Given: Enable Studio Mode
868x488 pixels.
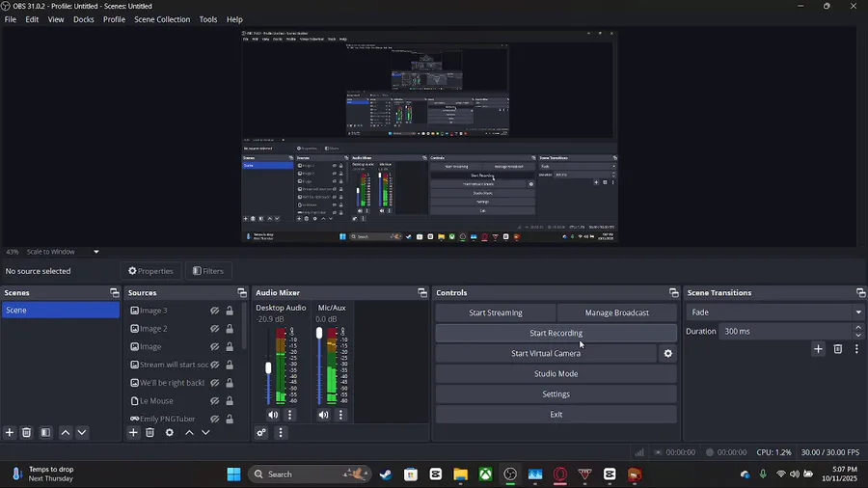Looking at the screenshot, I should (556, 374).
